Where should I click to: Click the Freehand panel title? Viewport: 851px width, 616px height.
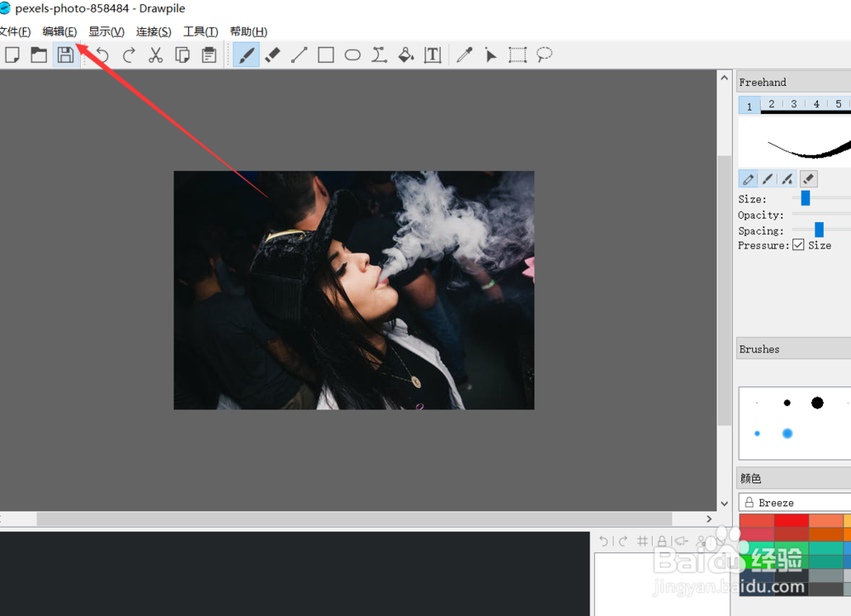pos(762,82)
